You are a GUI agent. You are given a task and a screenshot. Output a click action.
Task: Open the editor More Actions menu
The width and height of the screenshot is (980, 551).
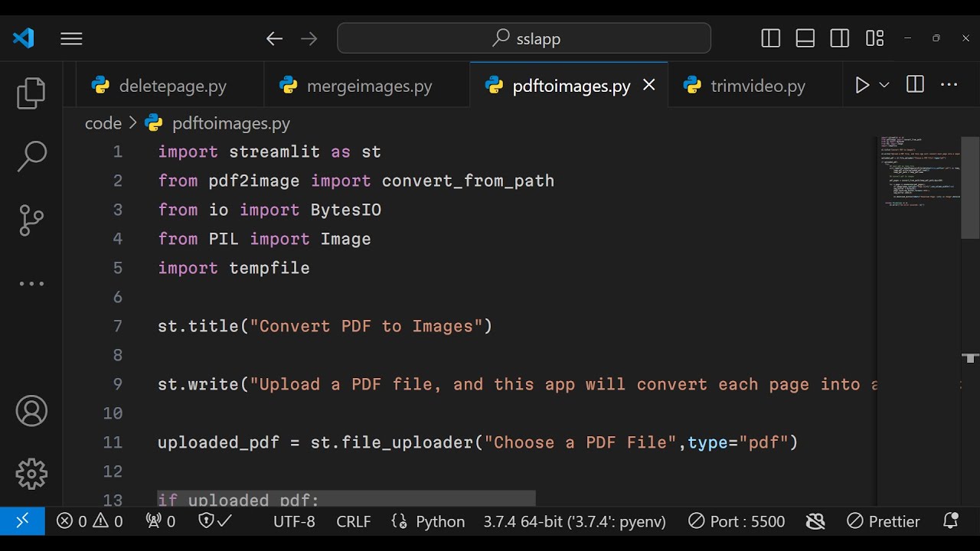point(949,85)
